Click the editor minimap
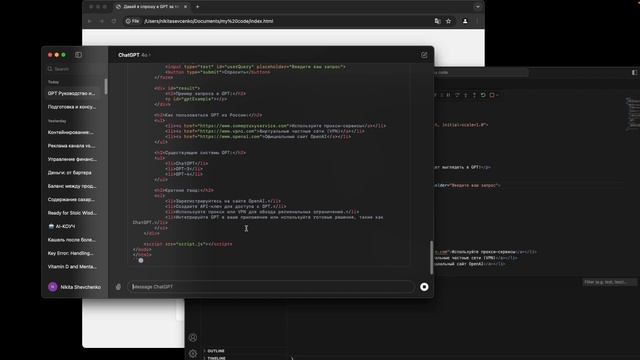Screen dimensions: 640x360 633,114
